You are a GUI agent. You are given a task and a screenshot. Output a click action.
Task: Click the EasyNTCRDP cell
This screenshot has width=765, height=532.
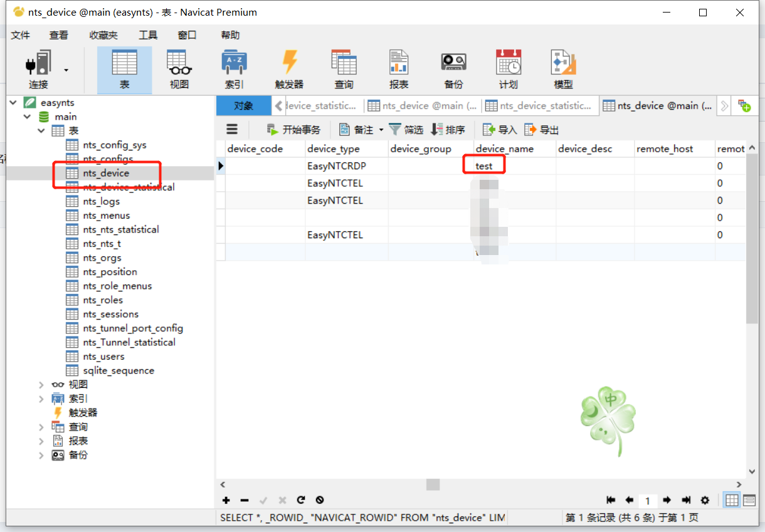[347, 166]
